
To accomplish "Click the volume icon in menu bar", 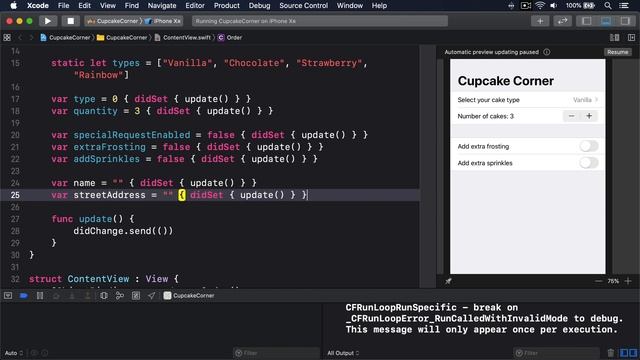I will pyautogui.click(x=553, y=6).
